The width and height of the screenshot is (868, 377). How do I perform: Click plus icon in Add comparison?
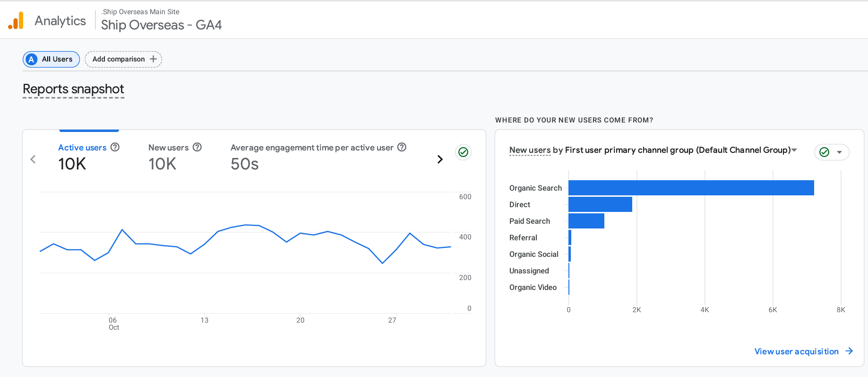153,59
